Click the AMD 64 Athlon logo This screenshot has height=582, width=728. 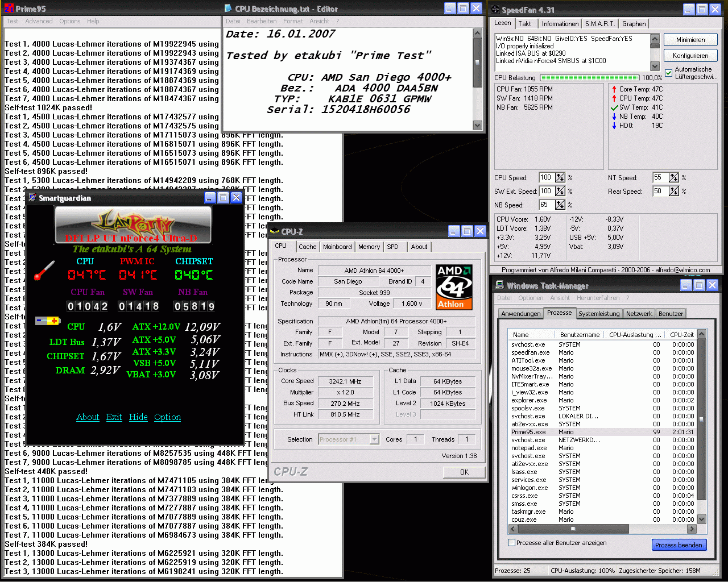tap(454, 287)
